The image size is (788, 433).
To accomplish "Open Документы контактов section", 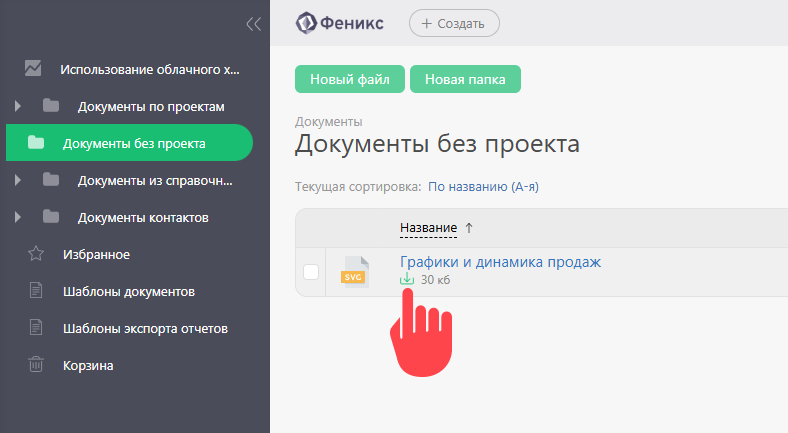I will [143, 218].
